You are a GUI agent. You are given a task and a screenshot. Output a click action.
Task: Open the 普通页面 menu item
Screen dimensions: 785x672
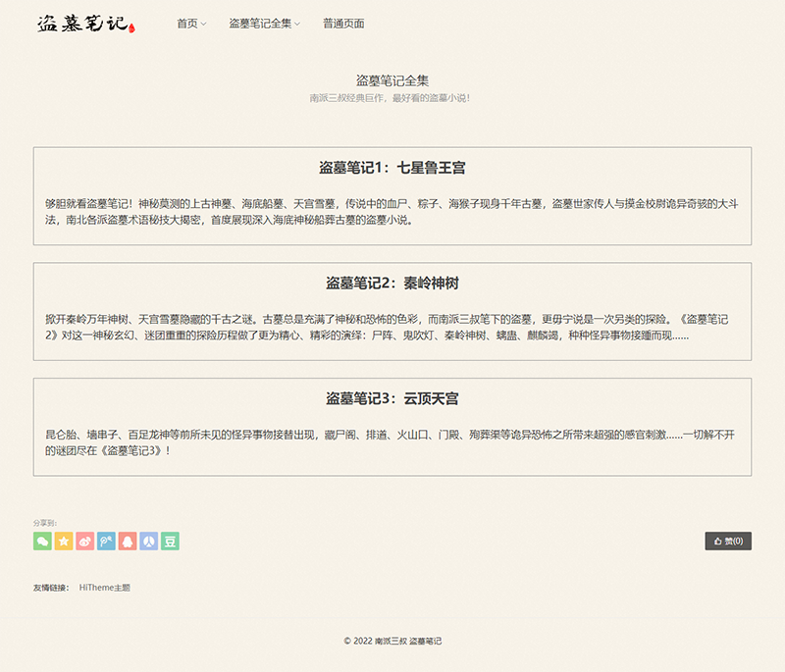(343, 24)
